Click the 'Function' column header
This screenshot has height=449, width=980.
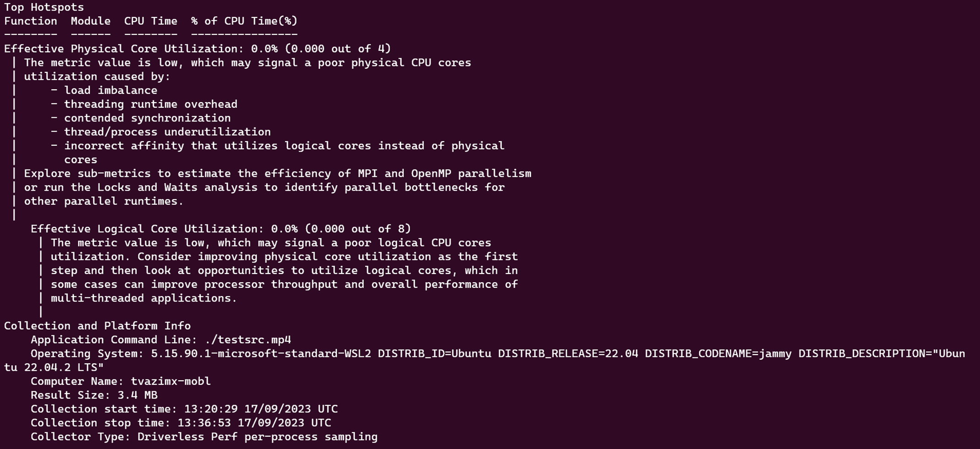point(31,21)
